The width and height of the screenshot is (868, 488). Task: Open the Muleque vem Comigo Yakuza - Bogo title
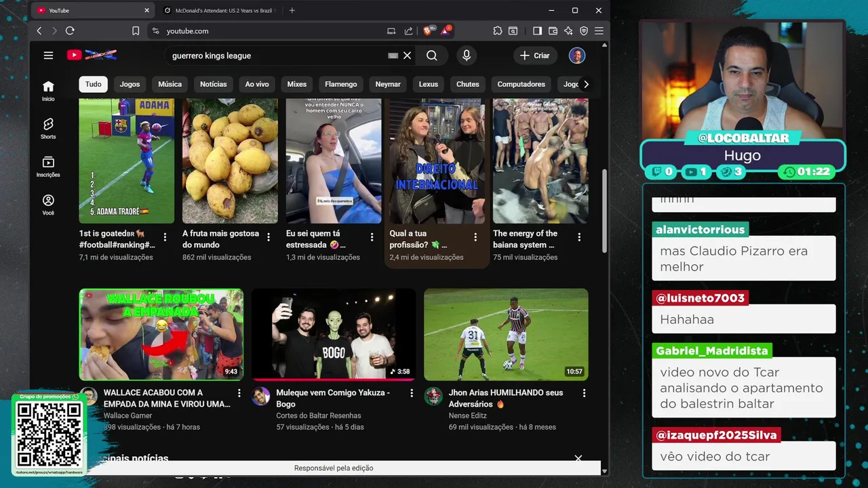click(x=333, y=398)
